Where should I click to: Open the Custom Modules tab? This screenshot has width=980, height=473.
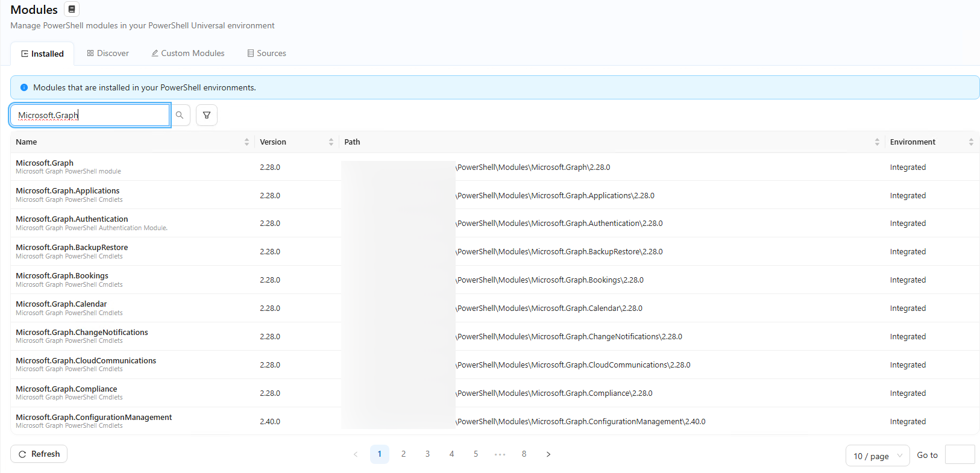pos(188,53)
